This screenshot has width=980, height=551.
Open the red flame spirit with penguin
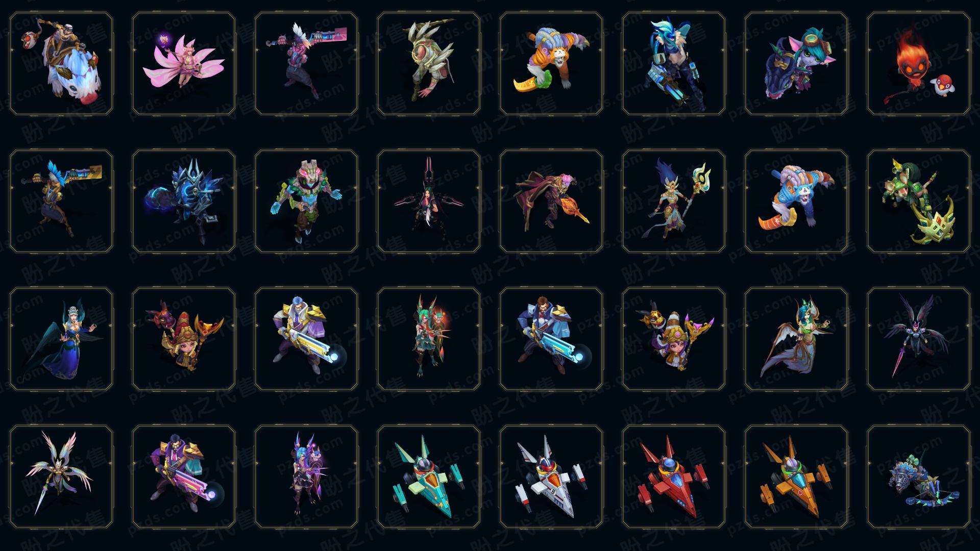coord(919,64)
